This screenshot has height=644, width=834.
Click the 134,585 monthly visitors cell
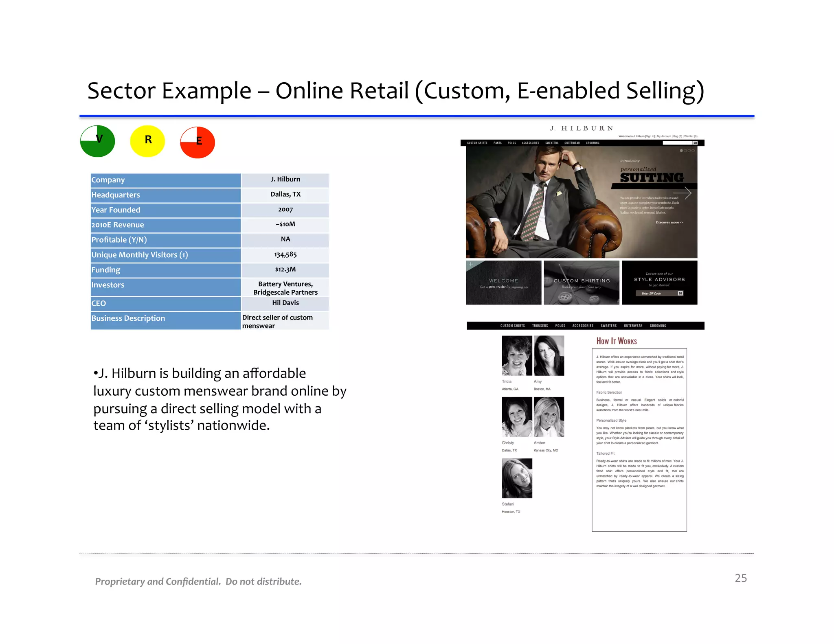tap(285, 255)
